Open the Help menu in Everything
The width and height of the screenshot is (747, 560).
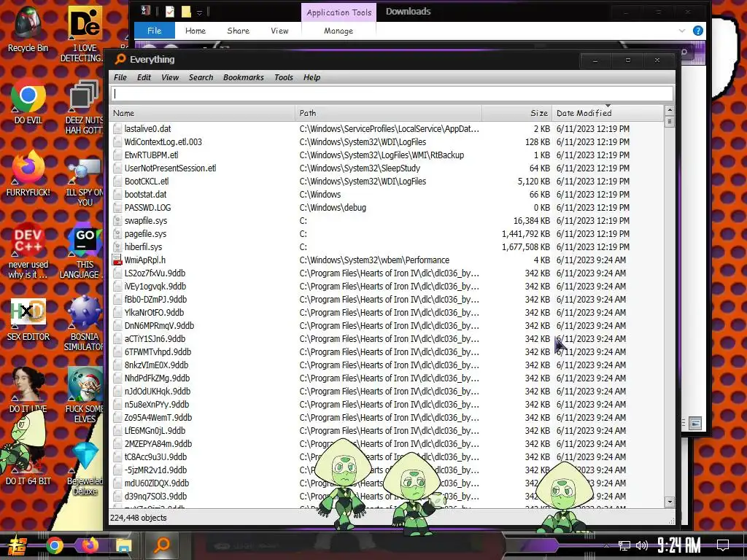point(311,77)
